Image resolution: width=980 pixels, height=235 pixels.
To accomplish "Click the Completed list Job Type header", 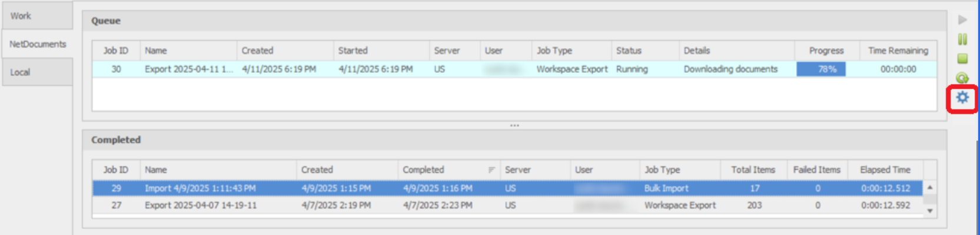I will [x=680, y=170].
